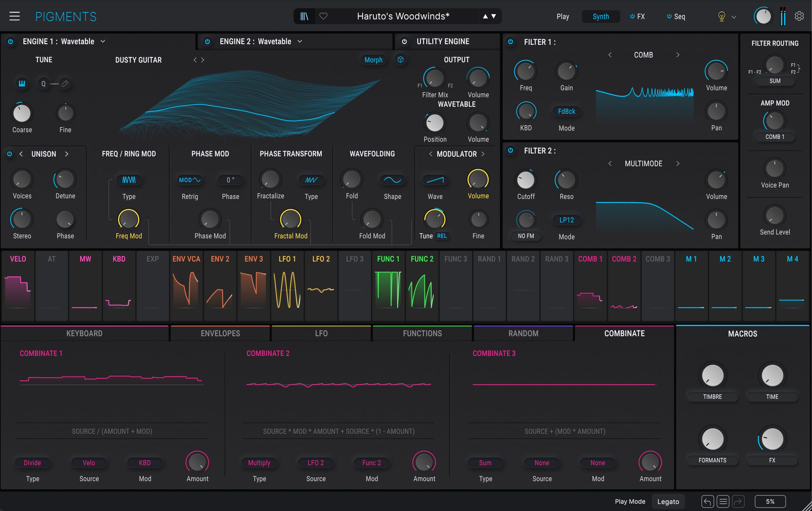Adjust the Engine 1 Coarse tune knob
This screenshot has height=511, width=812.
click(22, 113)
